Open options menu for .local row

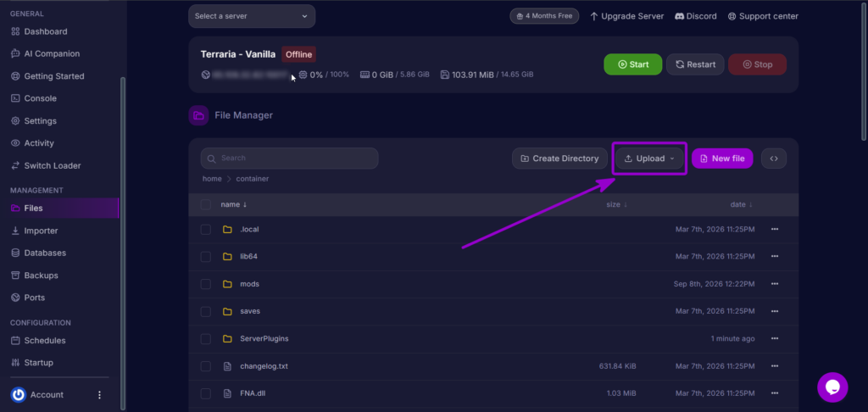(x=775, y=229)
